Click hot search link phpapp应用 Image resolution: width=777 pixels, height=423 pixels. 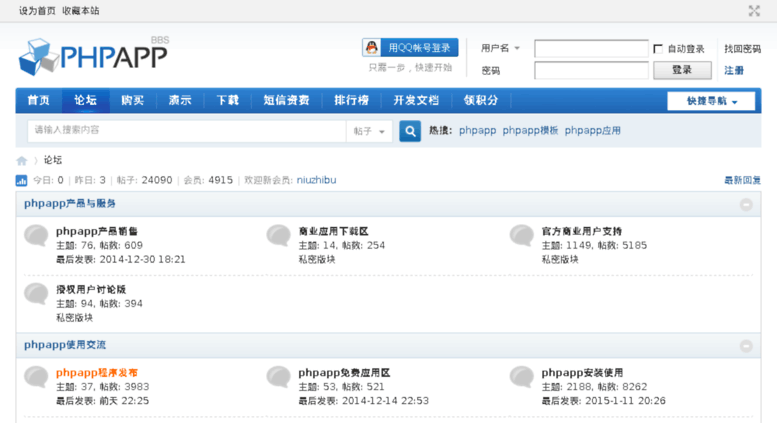[593, 131]
